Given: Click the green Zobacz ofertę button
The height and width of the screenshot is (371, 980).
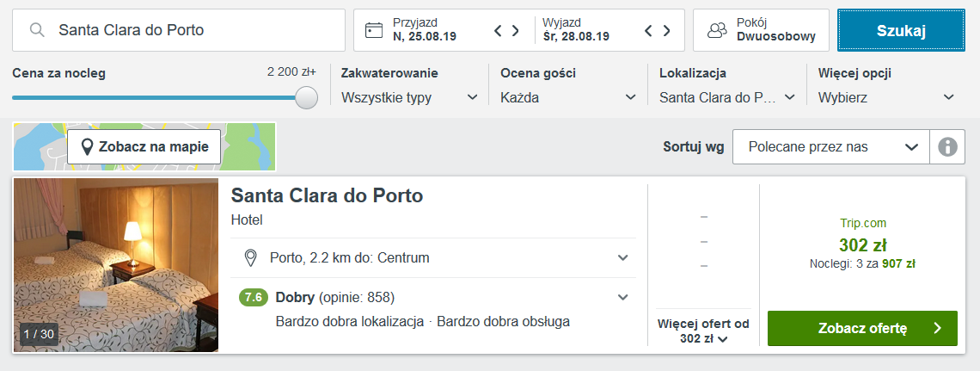Looking at the screenshot, I should pyautogui.click(x=862, y=329).
